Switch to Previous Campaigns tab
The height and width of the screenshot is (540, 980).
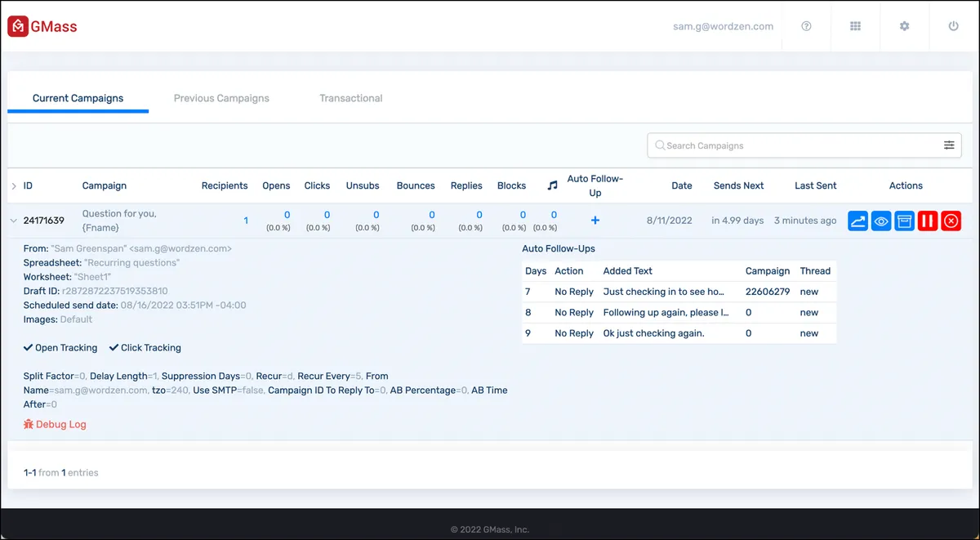click(221, 98)
